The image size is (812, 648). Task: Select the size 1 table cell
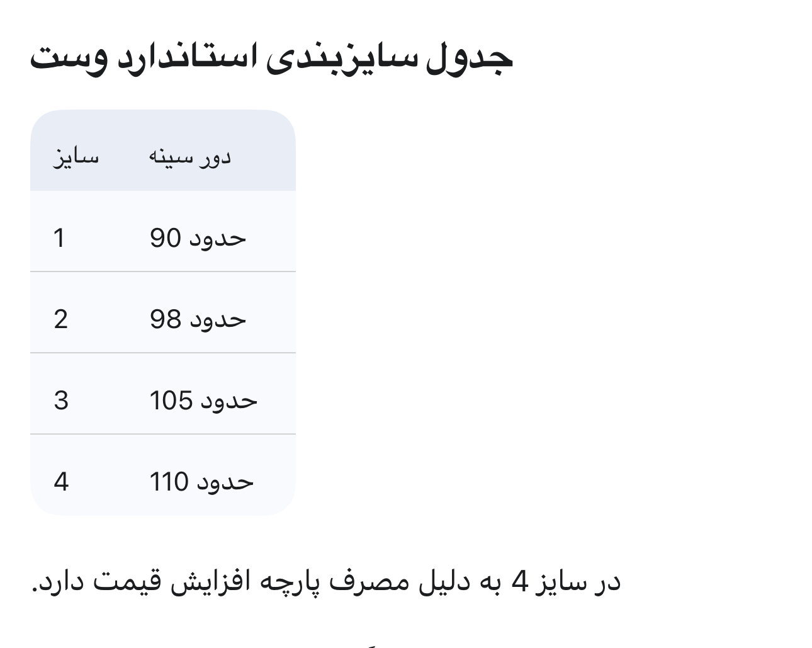point(60,238)
